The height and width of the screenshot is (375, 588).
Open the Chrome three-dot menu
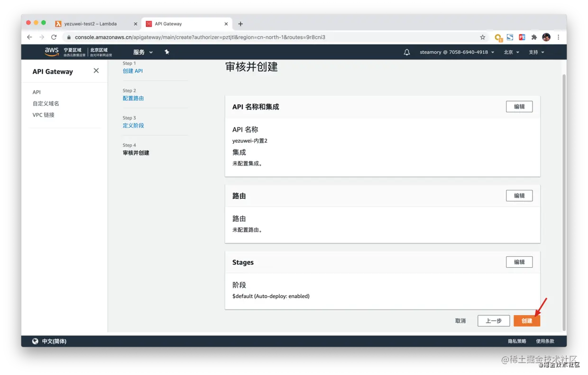(x=558, y=37)
